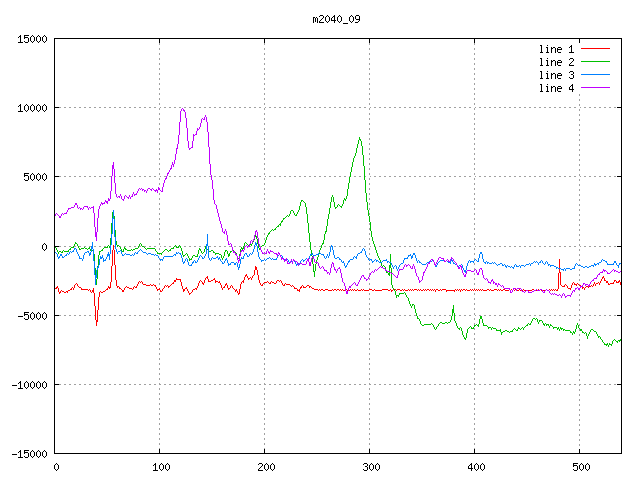Click the purple line 4 legend swatch
640x480 pixels.
[x=596, y=88]
